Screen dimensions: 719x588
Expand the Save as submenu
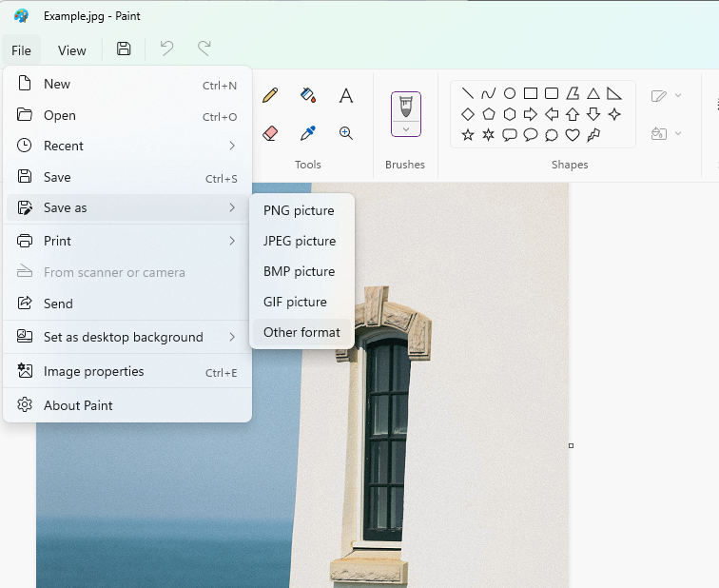click(127, 207)
